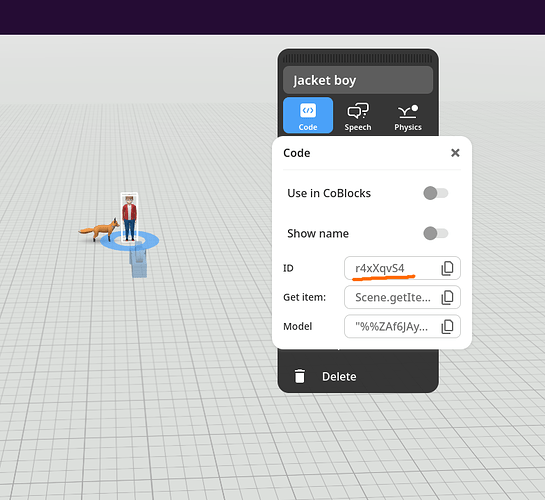Viewport: 545px width, 500px height.
Task: Click the Jacket boy name field
Action: [x=358, y=80]
